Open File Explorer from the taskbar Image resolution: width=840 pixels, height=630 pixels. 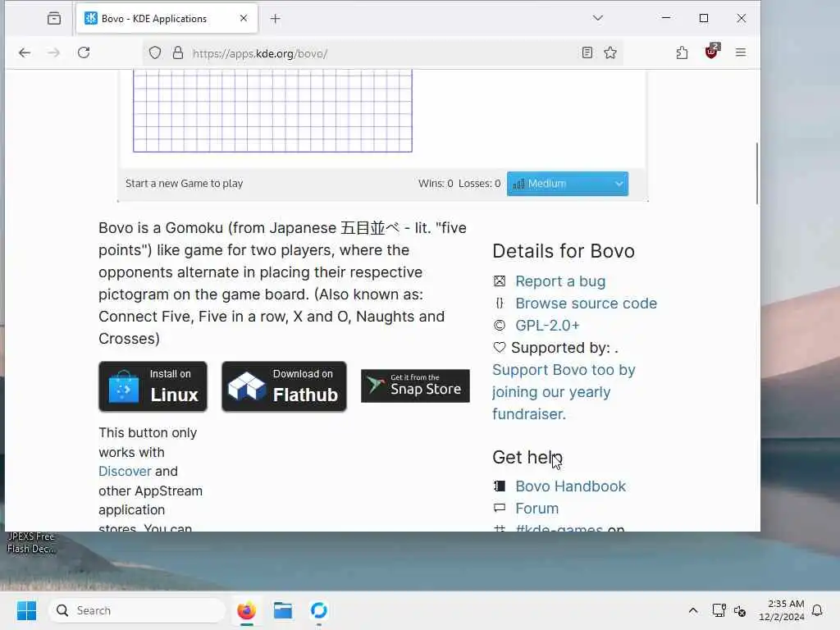tap(283, 610)
